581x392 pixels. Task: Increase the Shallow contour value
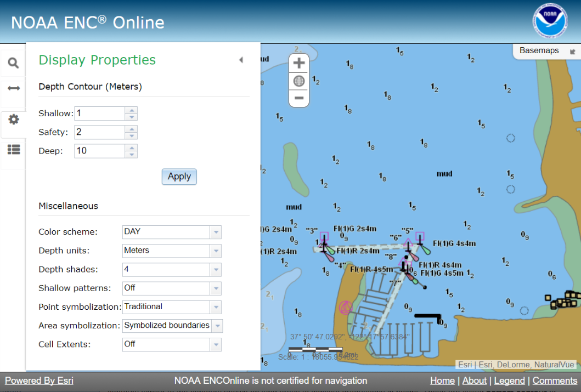pos(132,110)
